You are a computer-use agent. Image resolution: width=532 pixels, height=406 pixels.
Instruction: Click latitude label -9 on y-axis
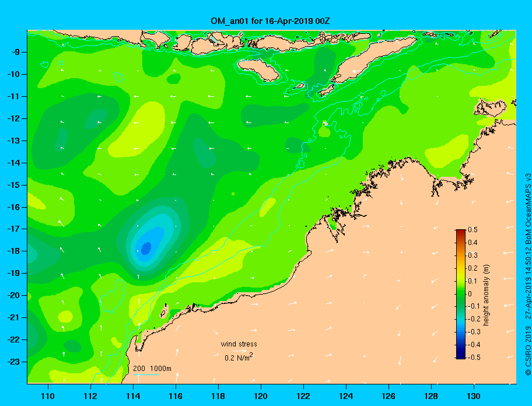(15, 52)
